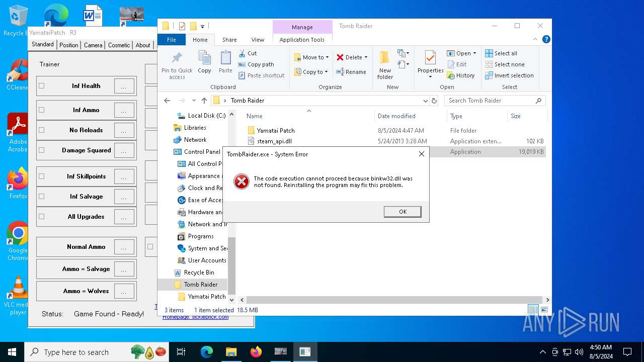
Task: Open the Copy to dropdown
Action: coord(311,72)
